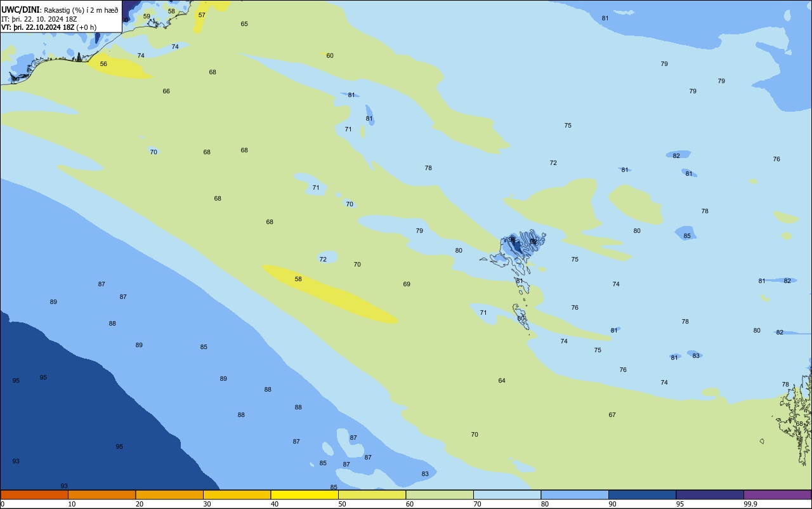The image size is (812, 509).
Task: Select the purple above-99.9 legend swatch
Action: point(777,494)
